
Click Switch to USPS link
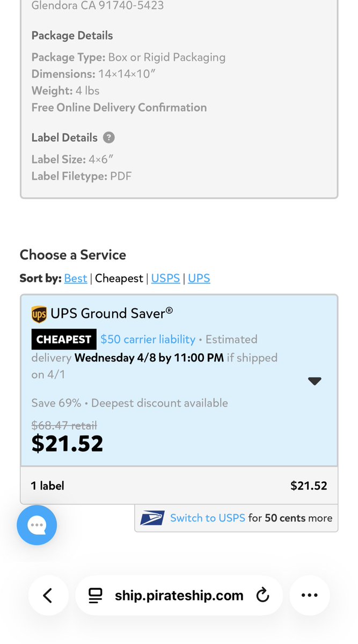point(207,518)
